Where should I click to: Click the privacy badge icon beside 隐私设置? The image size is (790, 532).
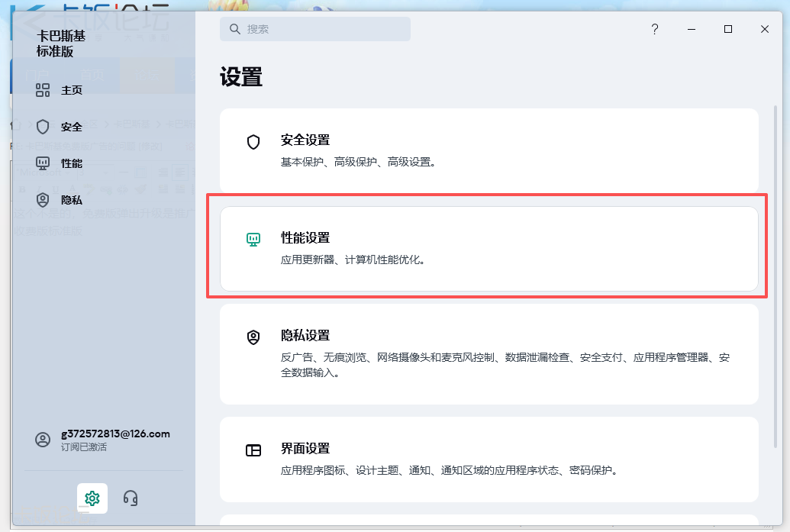253,337
